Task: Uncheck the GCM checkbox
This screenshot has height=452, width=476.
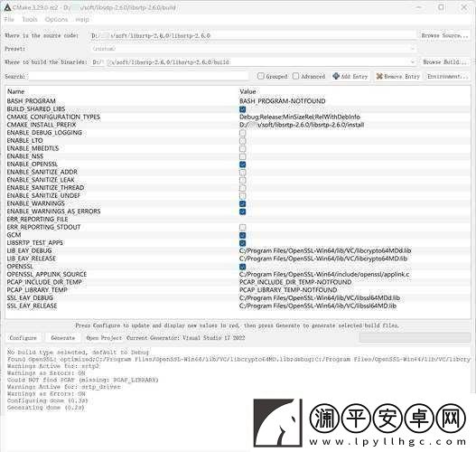Action: click(242, 235)
